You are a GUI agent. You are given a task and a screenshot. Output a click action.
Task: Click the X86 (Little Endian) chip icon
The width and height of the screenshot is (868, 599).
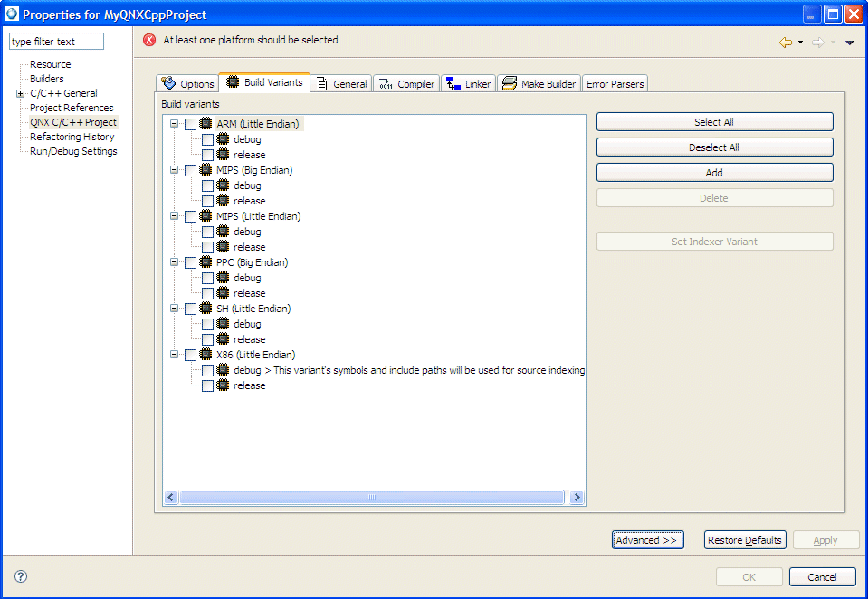coord(206,355)
